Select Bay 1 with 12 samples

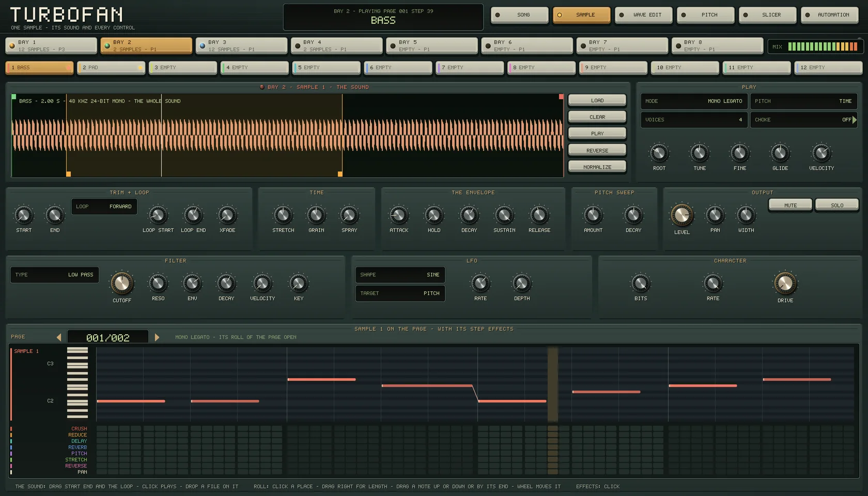pos(51,45)
